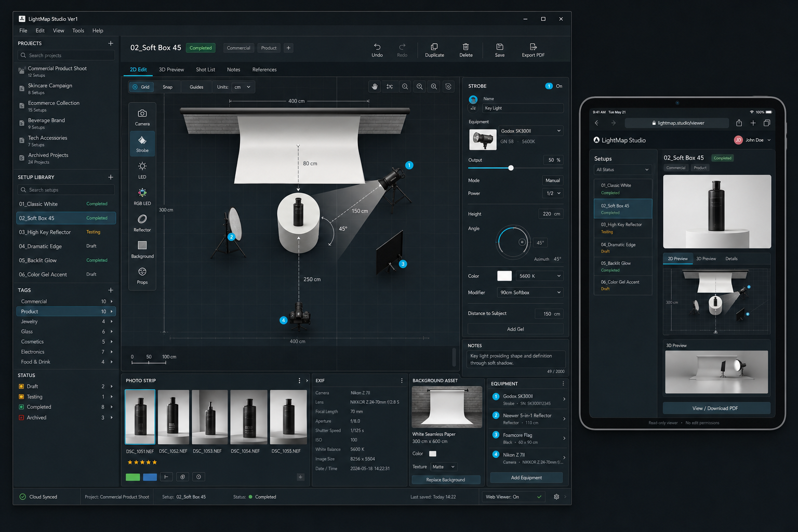Open the File menu
This screenshot has width=798, height=532.
23,31
